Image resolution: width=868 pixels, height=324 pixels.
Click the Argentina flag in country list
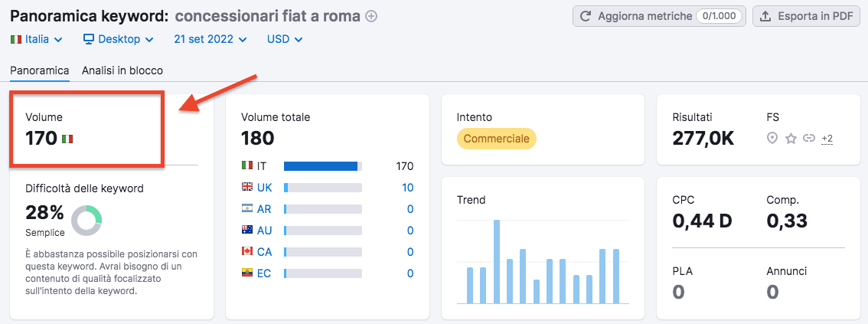point(246,209)
